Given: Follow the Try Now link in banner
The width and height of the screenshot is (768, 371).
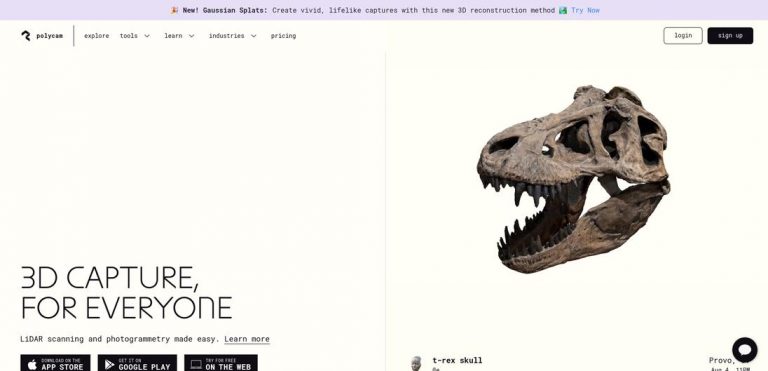Looking at the screenshot, I should [585, 10].
